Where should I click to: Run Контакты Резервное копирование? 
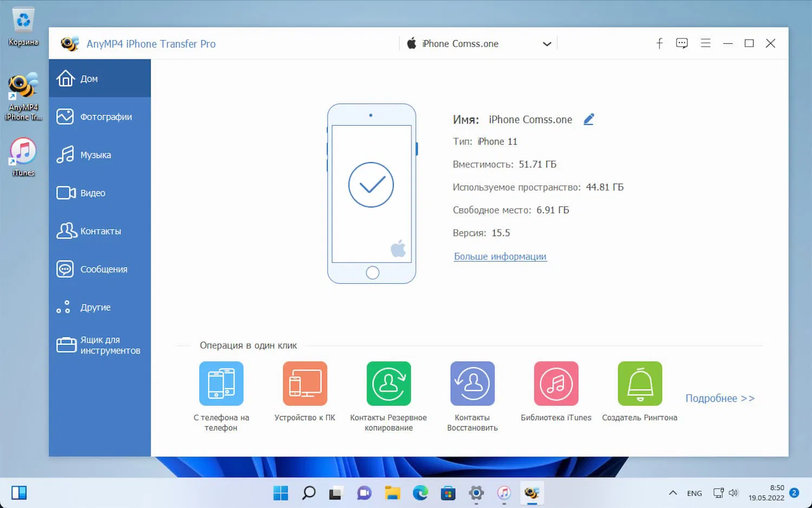(389, 383)
